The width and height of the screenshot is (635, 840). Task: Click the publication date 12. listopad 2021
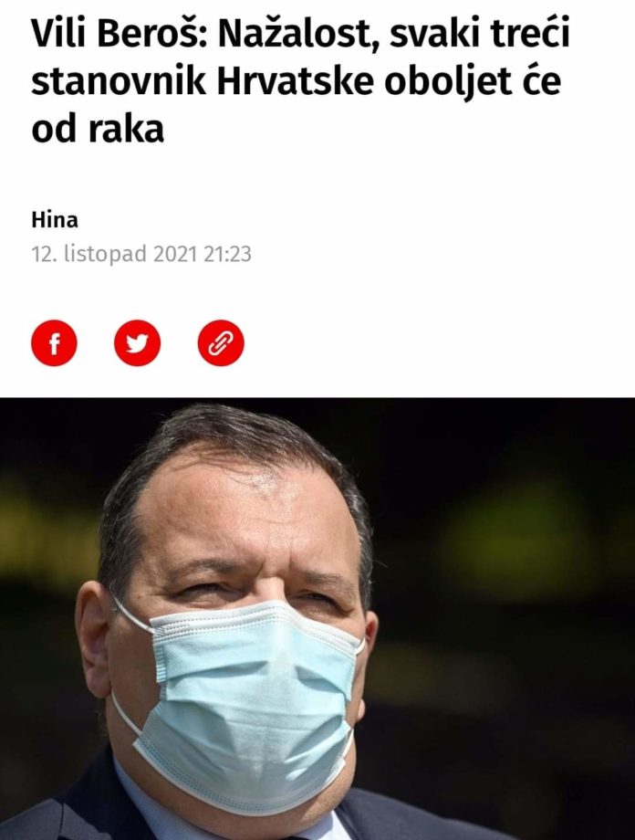(115, 254)
